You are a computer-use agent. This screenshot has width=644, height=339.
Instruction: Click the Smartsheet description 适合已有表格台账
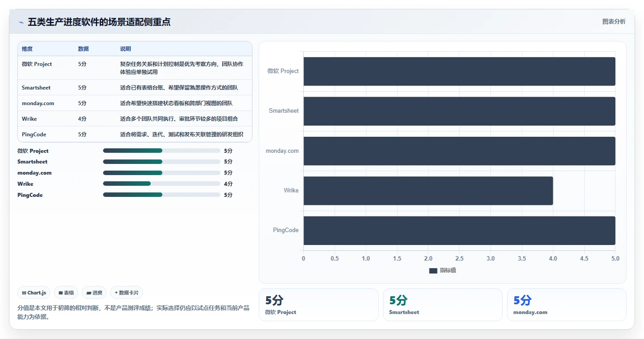179,88
